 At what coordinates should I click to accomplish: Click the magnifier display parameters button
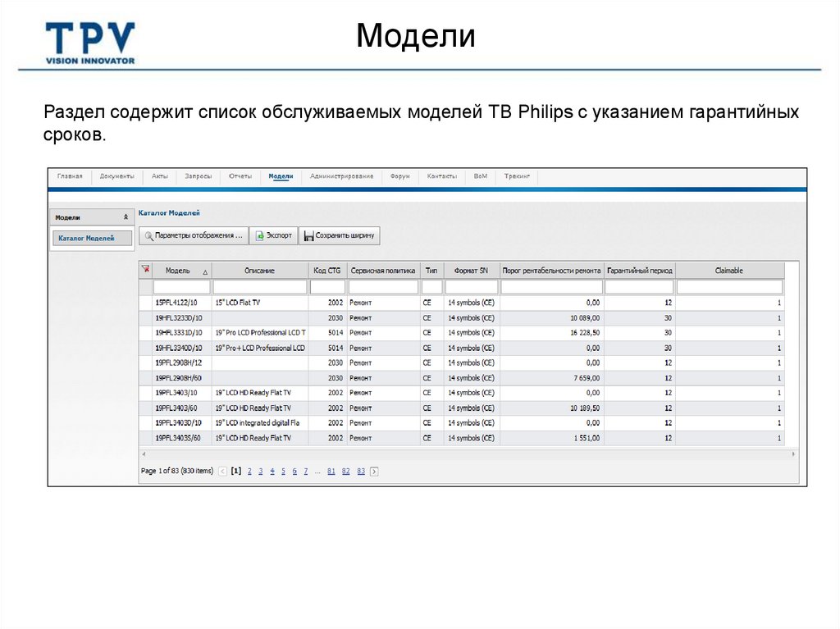tap(194, 236)
